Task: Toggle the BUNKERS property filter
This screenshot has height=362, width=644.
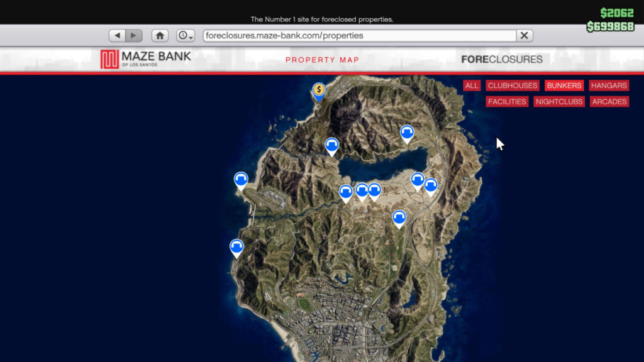Action: point(563,85)
